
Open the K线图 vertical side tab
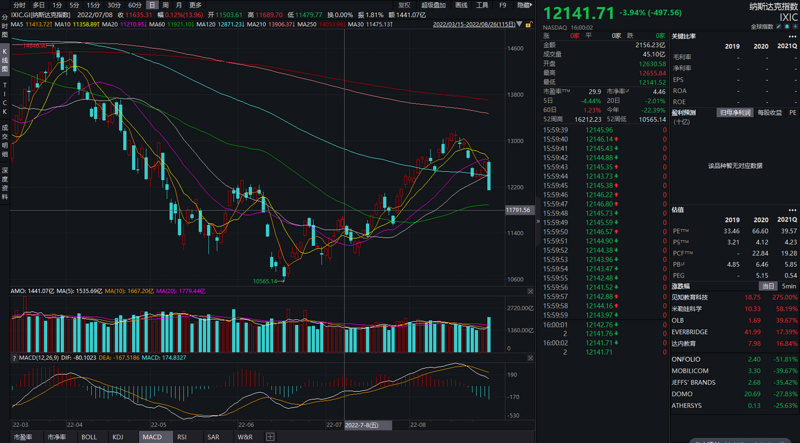5,60
